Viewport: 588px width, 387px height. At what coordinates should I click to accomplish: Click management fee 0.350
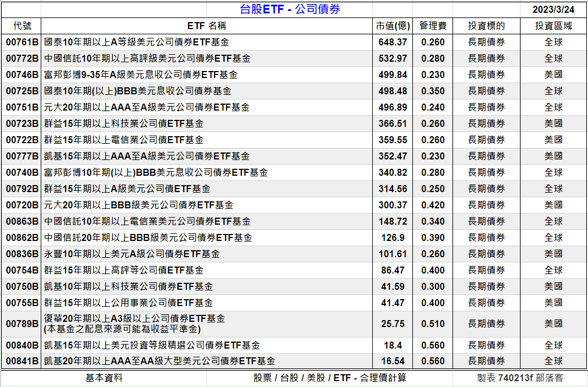tap(433, 91)
